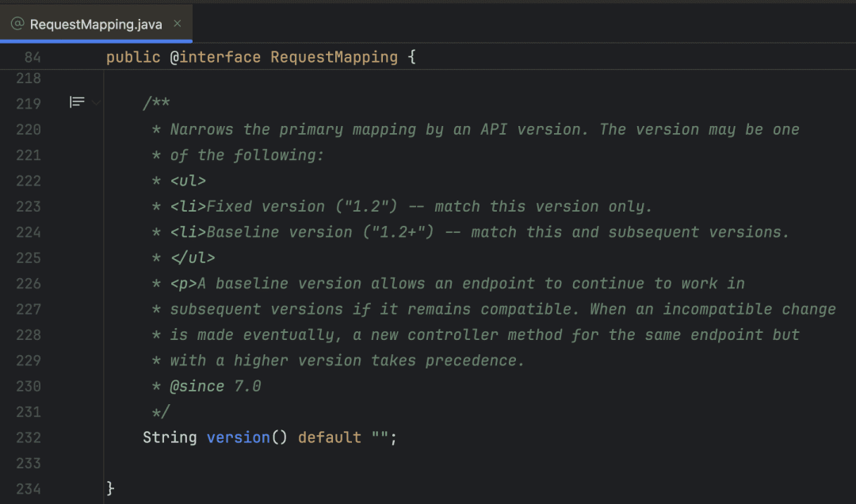The image size is (856, 504).
Task: Collapse the Javadoc fold arrow at line 219
Action: pos(96,103)
